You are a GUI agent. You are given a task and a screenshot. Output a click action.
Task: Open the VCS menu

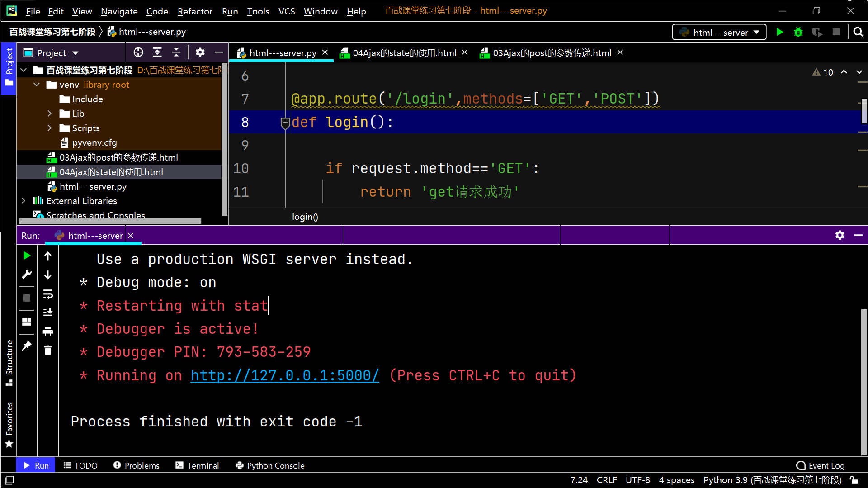coord(287,11)
